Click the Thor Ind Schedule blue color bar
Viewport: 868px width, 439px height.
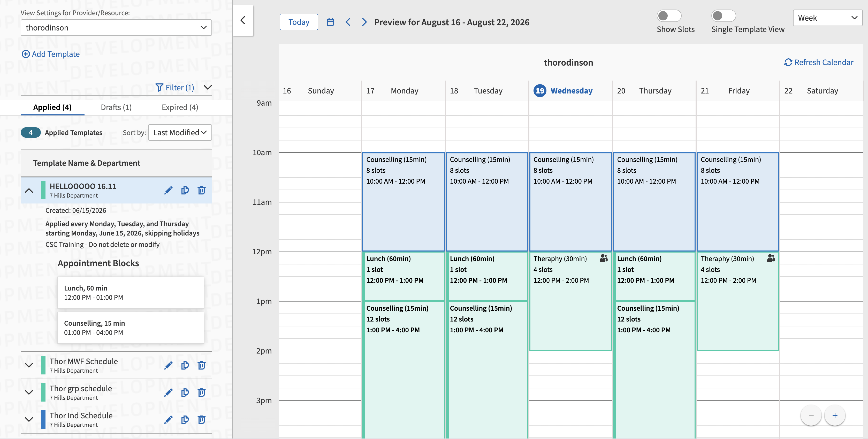(43, 419)
